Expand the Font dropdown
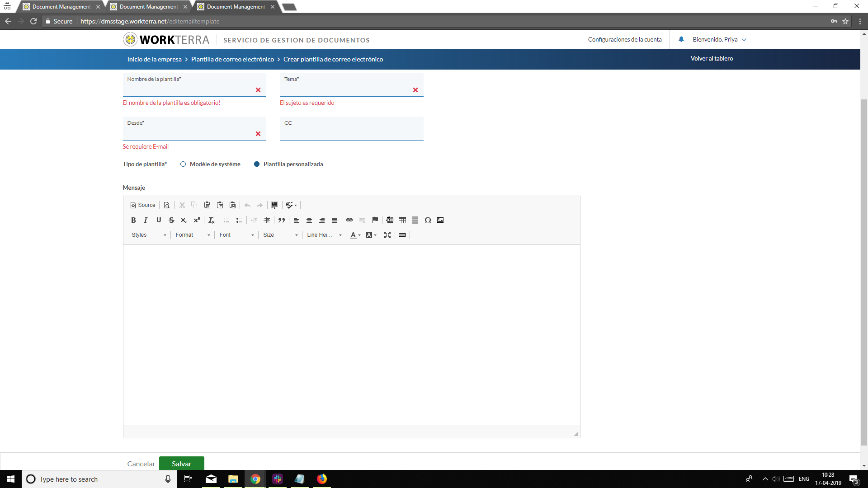Screen dimensions: 868x488 (236, 235)
